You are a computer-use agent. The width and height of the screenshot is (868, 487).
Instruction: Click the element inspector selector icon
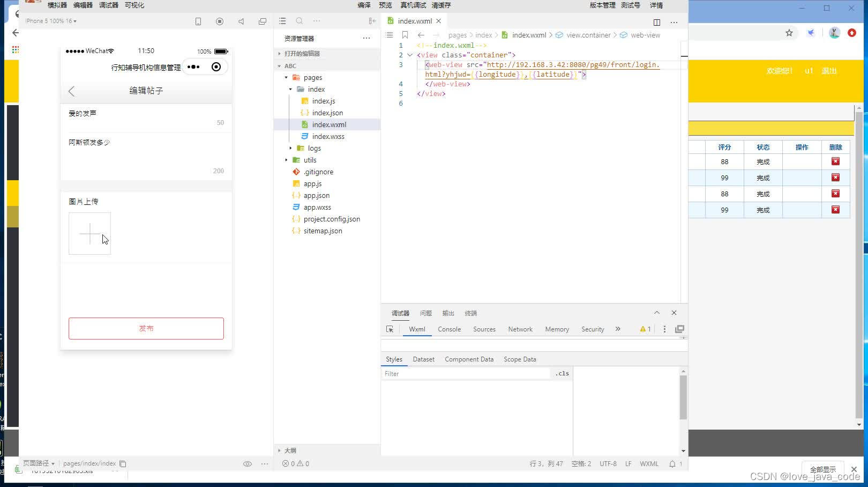coord(390,329)
